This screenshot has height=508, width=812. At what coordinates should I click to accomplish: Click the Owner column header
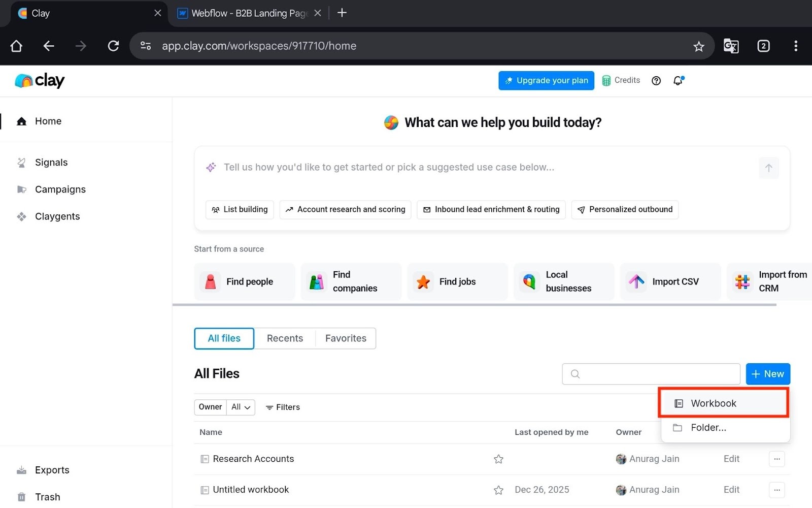click(628, 432)
